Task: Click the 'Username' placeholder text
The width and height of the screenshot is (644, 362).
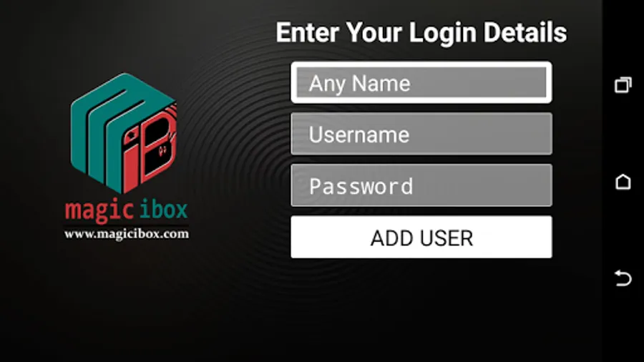Action: [359, 135]
